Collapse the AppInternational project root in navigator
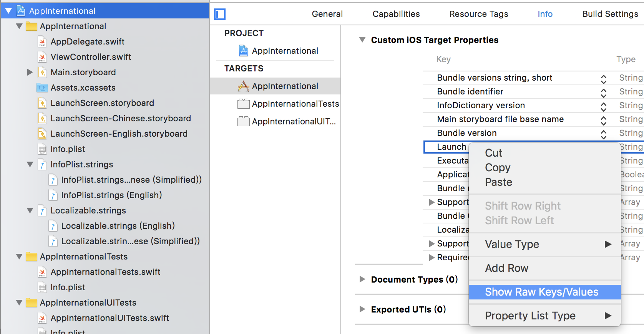The height and width of the screenshot is (334, 644). (8, 11)
